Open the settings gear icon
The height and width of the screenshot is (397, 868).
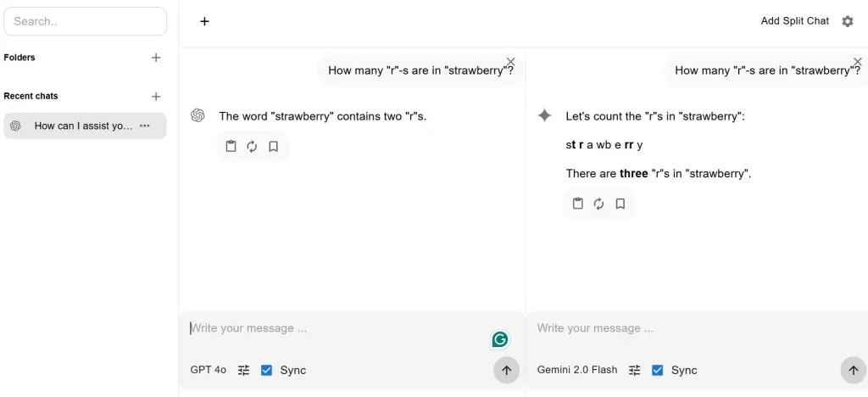pos(848,21)
